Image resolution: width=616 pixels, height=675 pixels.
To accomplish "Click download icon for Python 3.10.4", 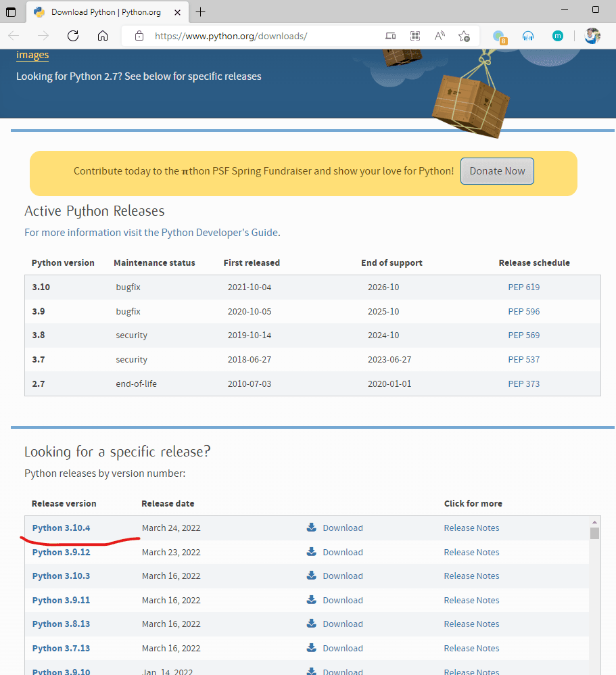I will pos(311,528).
